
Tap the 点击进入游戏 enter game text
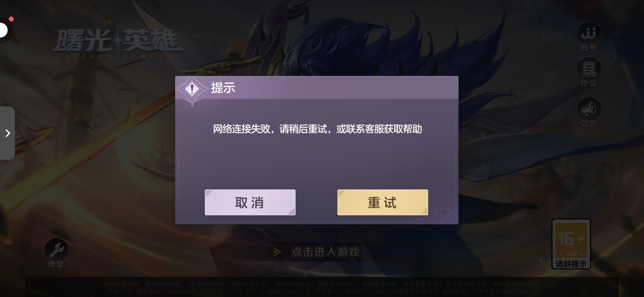[325, 252]
